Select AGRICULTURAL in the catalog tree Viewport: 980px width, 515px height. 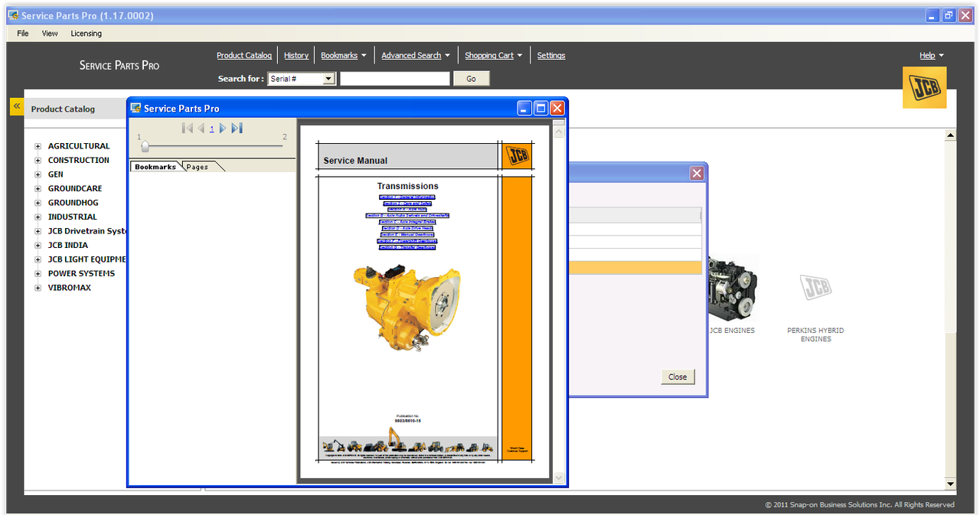79,146
